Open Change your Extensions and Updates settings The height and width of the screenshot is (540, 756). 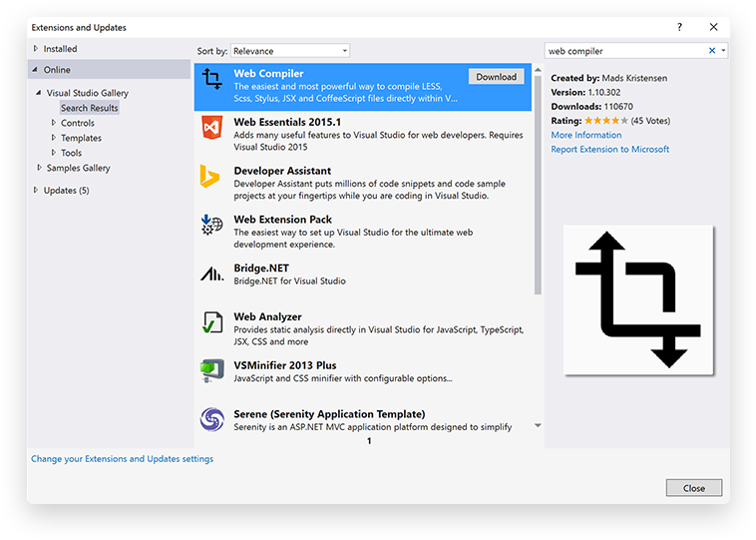tap(122, 458)
